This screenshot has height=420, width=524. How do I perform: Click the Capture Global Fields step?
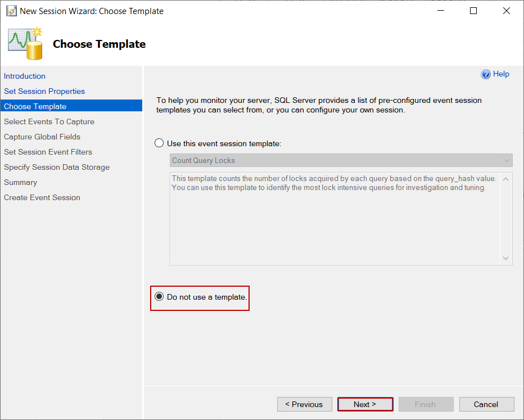point(42,137)
